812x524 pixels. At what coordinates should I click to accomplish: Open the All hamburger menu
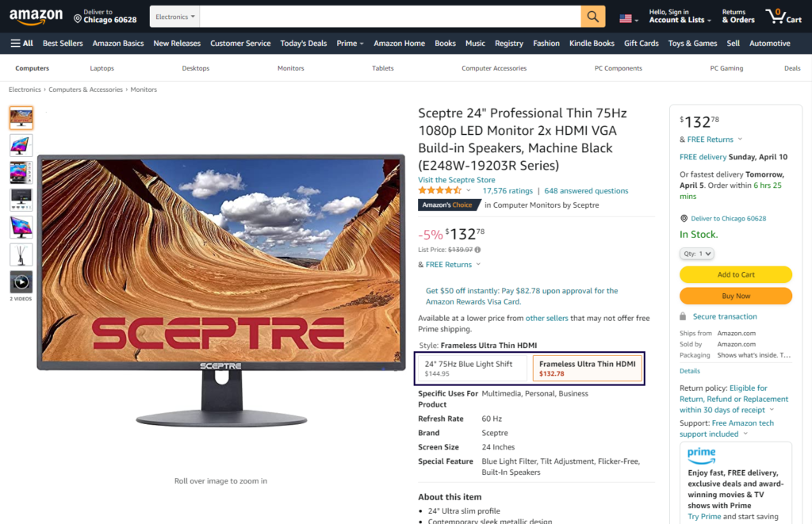[21, 44]
